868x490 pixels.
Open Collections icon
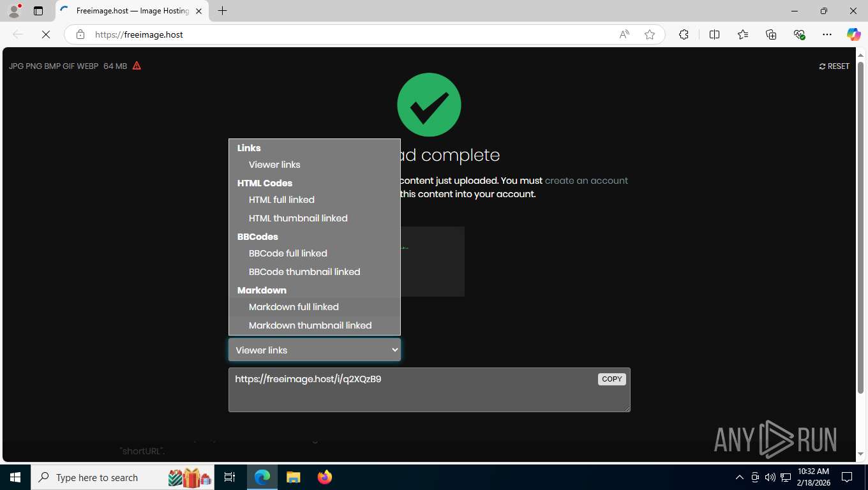coord(771,34)
